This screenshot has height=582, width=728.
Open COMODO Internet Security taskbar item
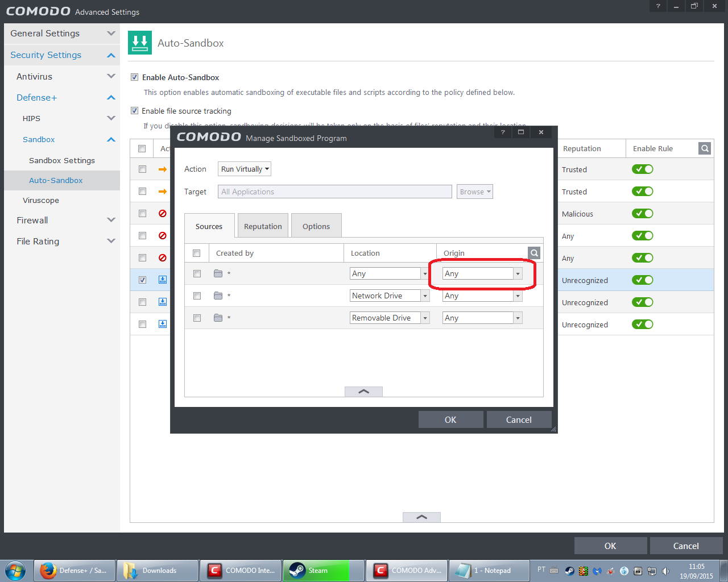[241, 571]
